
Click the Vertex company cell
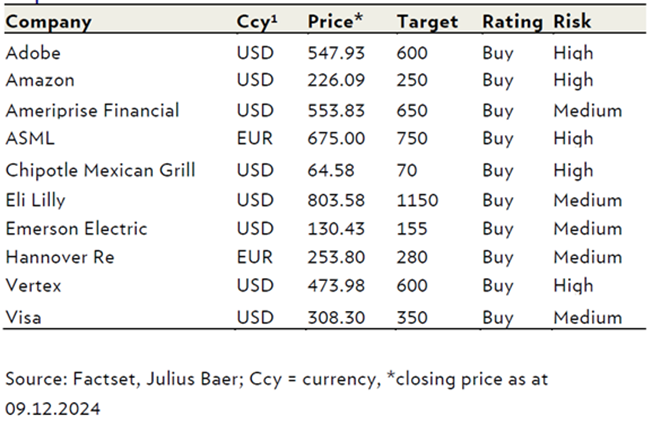(33, 286)
